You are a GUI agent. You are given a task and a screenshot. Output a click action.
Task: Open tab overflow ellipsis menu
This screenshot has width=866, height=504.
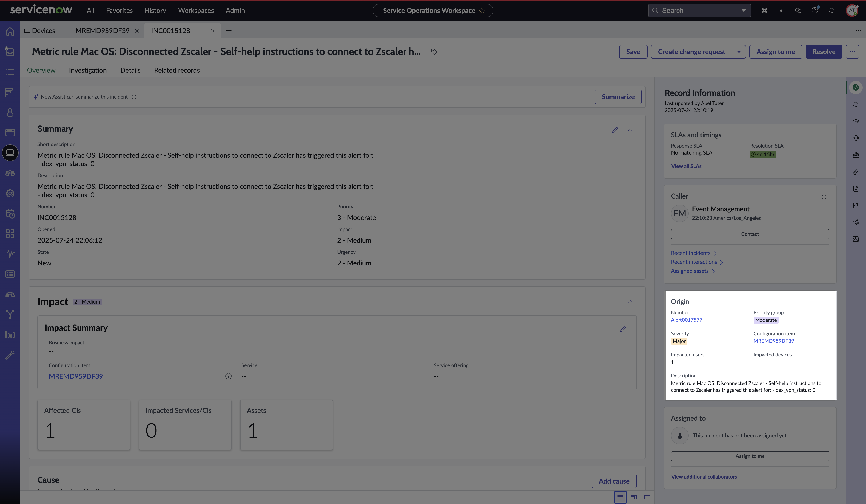point(858,31)
